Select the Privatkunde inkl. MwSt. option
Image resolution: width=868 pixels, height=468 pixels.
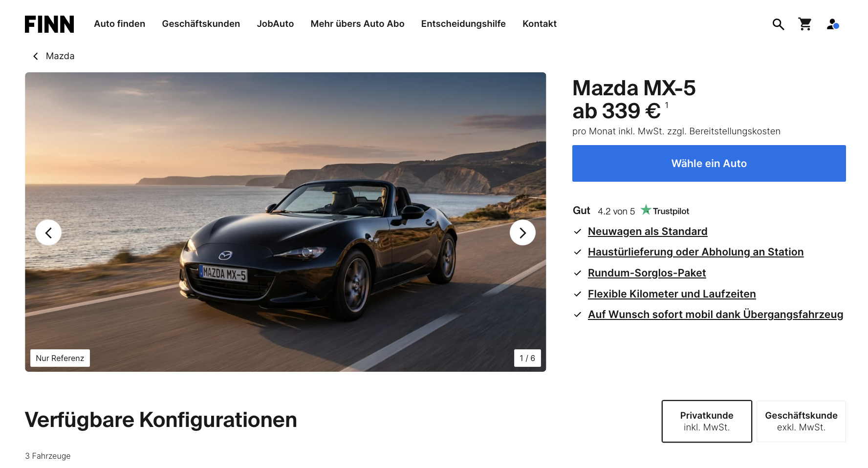(x=707, y=421)
